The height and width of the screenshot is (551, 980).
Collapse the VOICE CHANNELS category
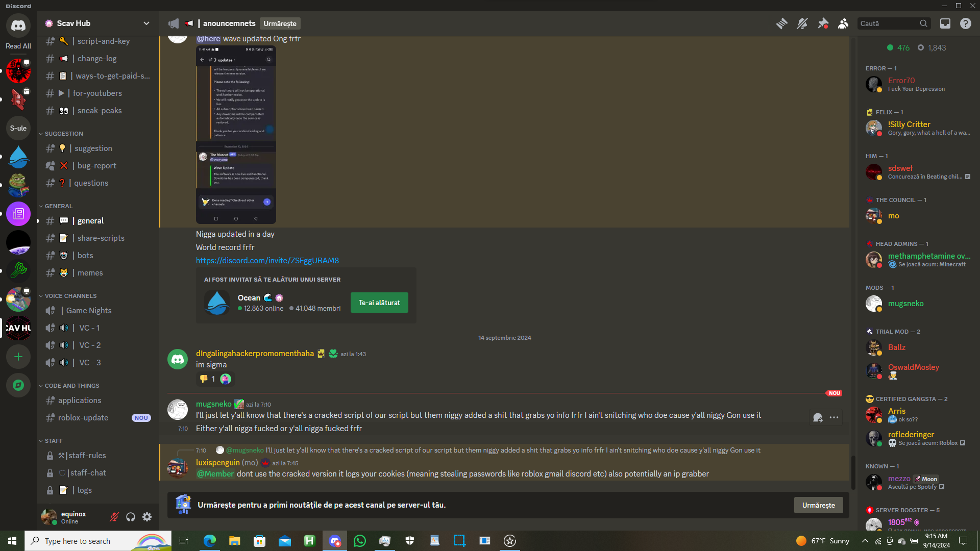pyautogui.click(x=70, y=296)
